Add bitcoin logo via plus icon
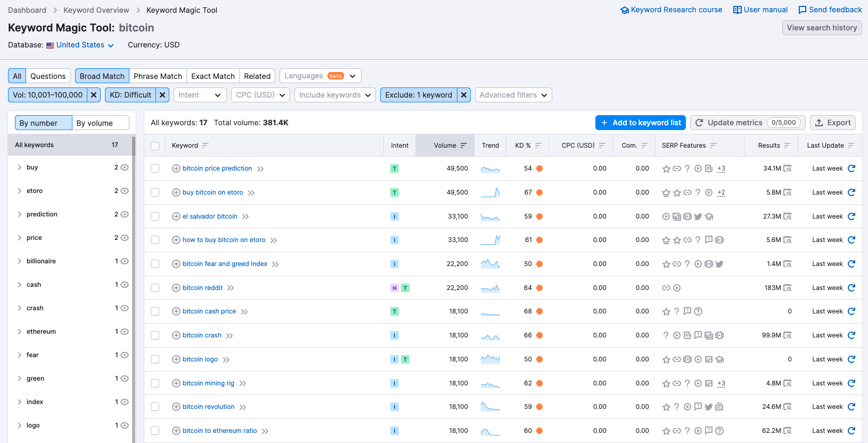The image size is (868, 443). [176, 359]
